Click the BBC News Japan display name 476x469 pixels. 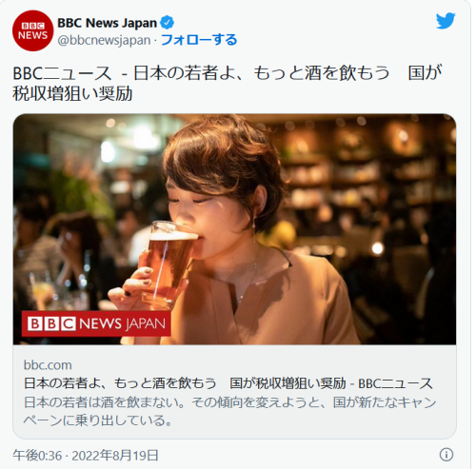108,23
